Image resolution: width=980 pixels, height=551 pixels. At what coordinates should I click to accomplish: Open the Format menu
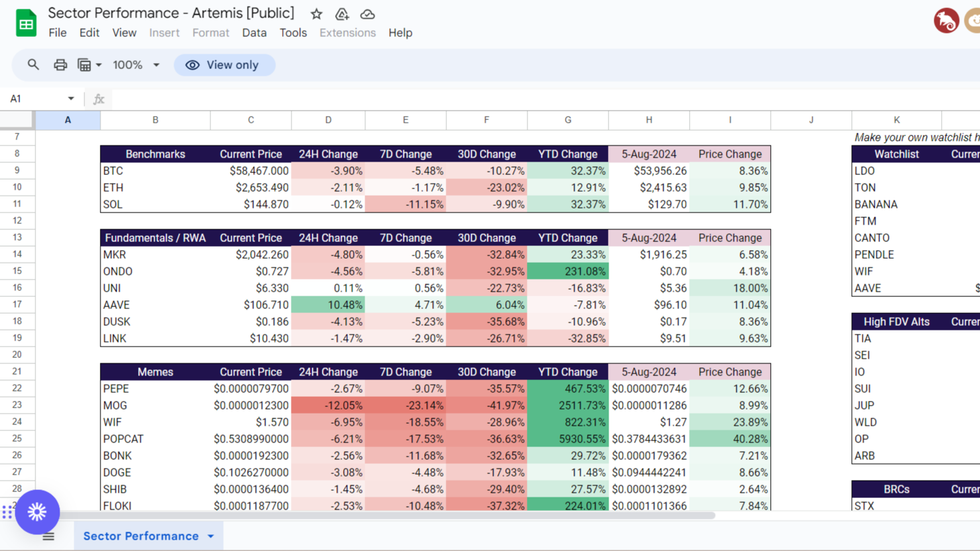pyautogui.click(x=210, y=33)
